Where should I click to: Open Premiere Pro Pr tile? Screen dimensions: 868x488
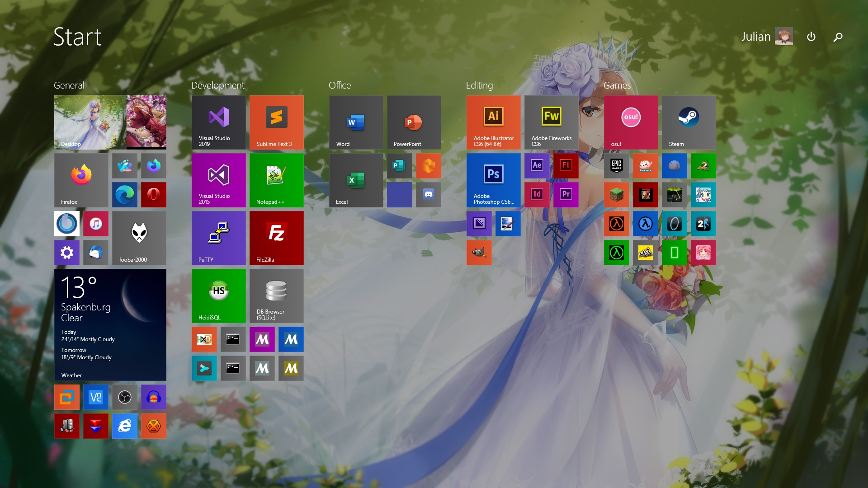click(x=566, y=195)
